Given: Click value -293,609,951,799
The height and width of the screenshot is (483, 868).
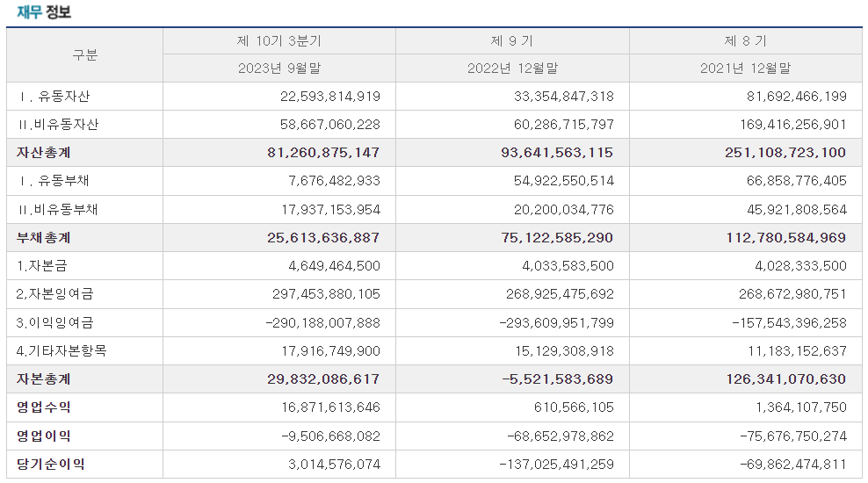Looking at the screenshot, I should (x=556, y=322).
